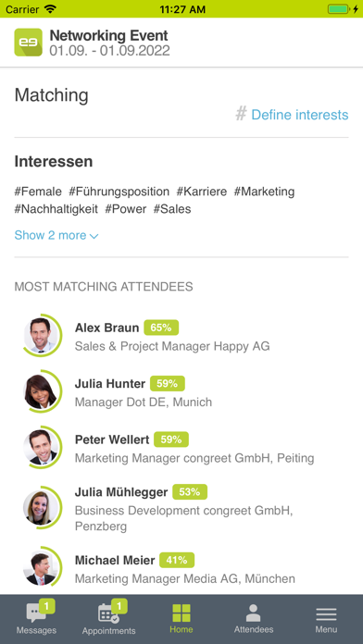363x644 pixels.
Task: Open the Attendees person icon
Action: pyautogui.click(x=253, y=613)
